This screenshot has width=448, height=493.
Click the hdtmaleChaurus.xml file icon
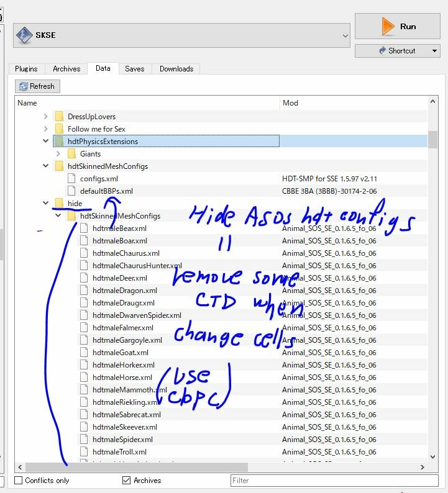tap(84, 253)
